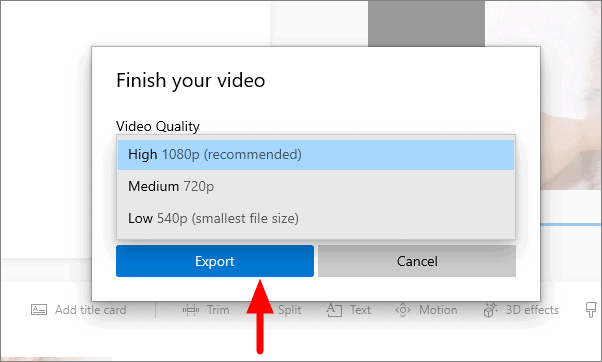Click the gray video preview area
This screenshot has width=602, height=362.
[x=426, y=24]
